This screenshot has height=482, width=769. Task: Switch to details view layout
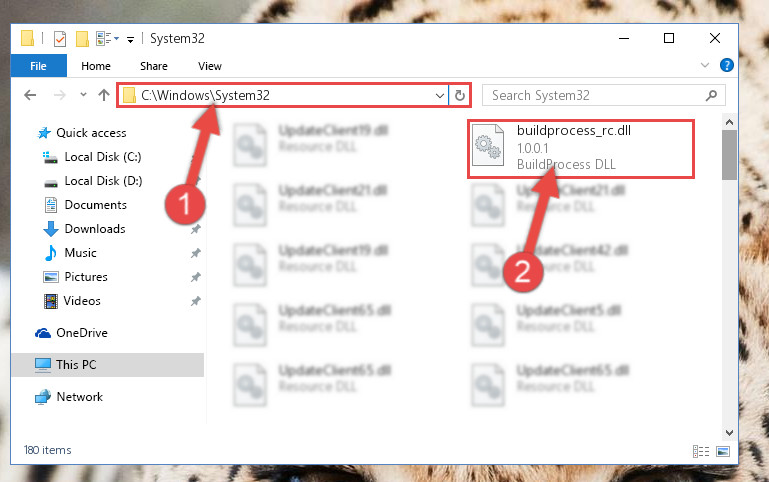point(701,451)
